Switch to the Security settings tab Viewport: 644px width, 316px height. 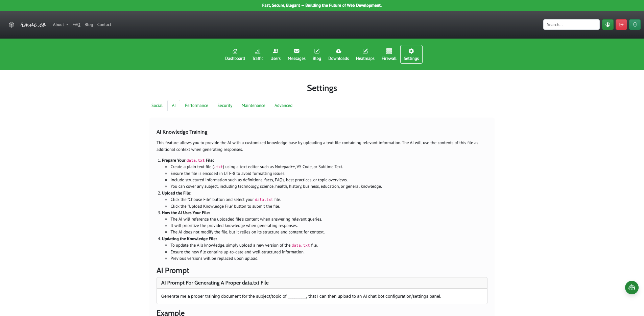225,106
